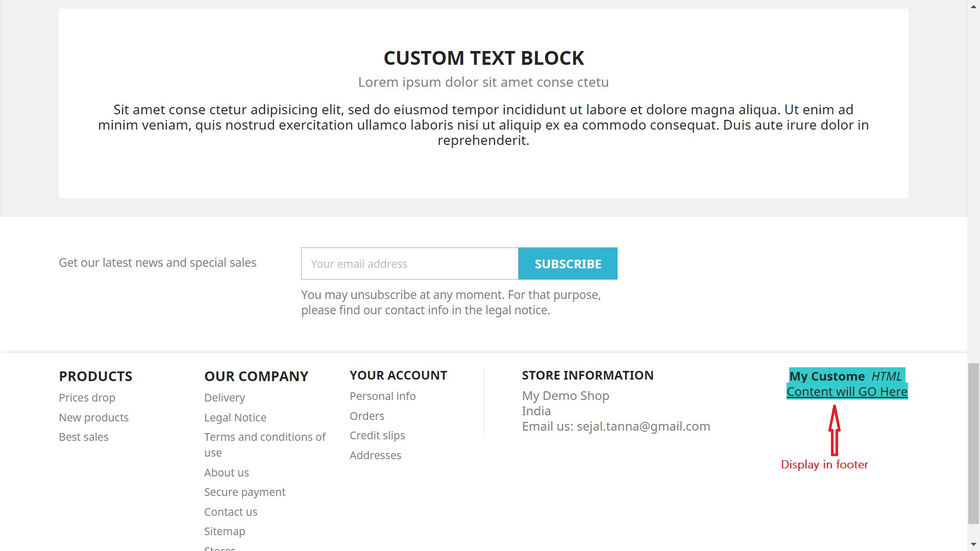The image size is (980, 551).
Task: Open the Best sales link
Action: tap(84, 437)
